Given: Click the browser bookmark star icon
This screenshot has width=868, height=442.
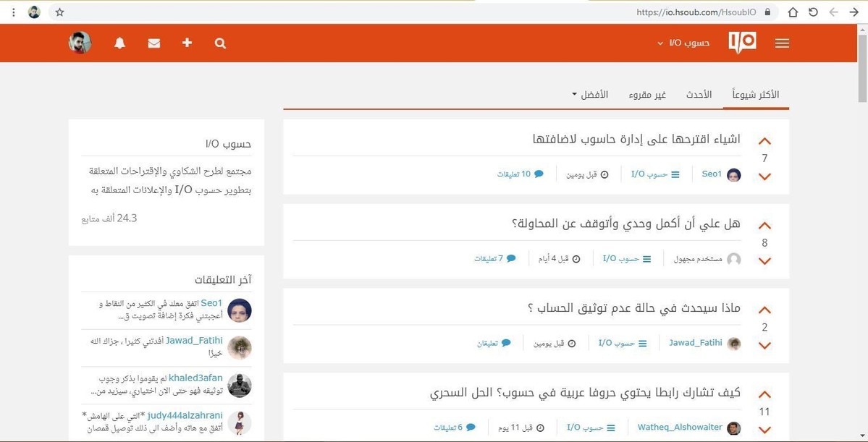Looking at the screenshot, I should coord(60,12).
